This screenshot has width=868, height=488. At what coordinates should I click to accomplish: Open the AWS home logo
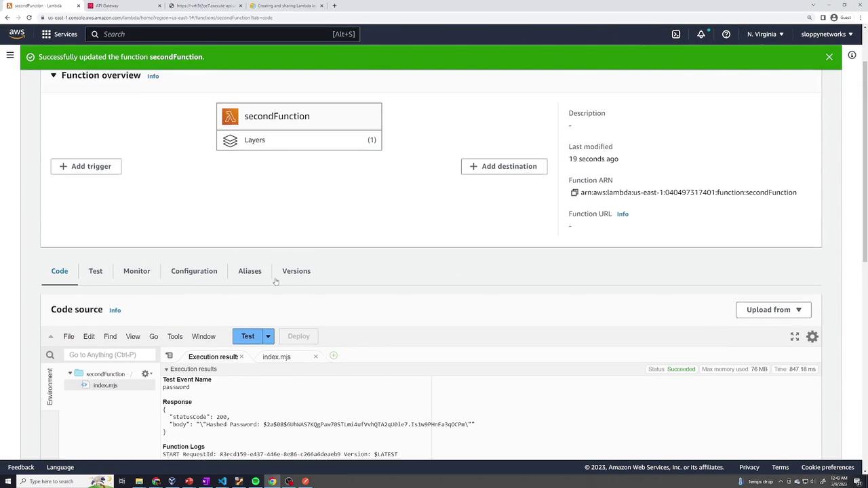click(x=17, y=34)
